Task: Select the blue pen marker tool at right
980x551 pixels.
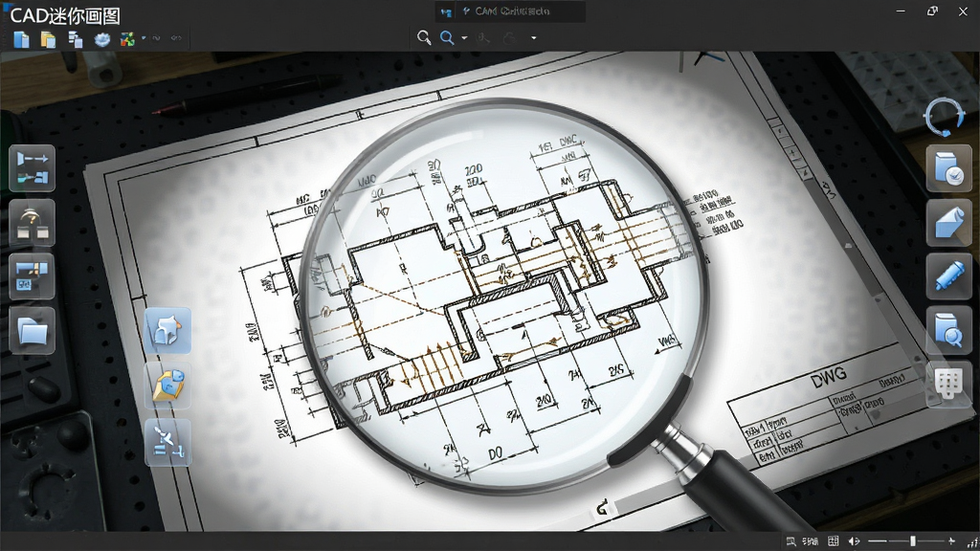Action: pyautogui.click(x=948, y=276)
